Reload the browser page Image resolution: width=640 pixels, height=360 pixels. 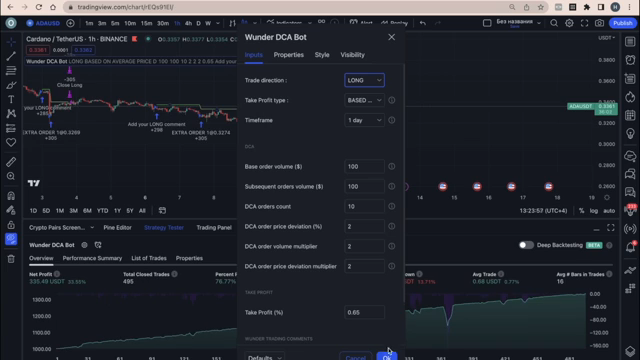39,7
